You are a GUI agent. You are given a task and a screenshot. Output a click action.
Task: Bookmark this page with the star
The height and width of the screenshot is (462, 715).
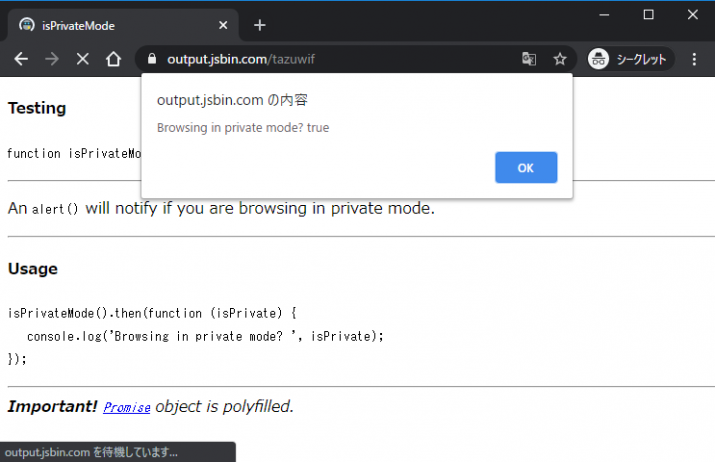(560, 59)
